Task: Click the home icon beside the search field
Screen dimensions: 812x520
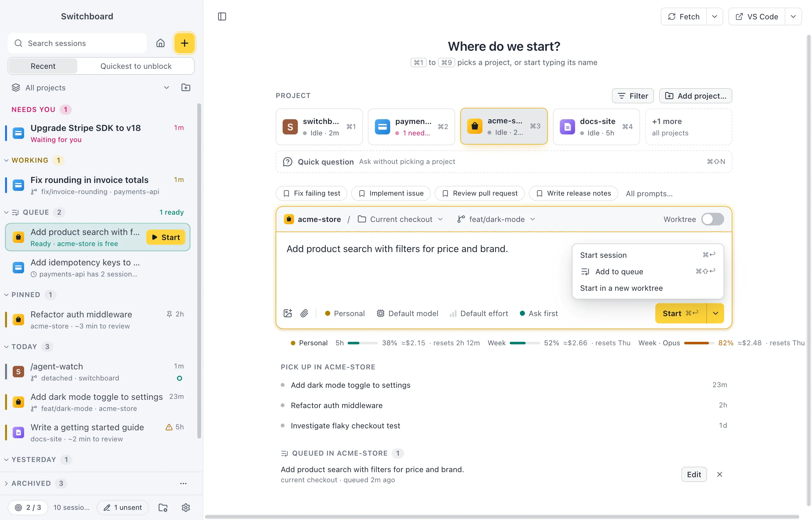Action: 160,43
